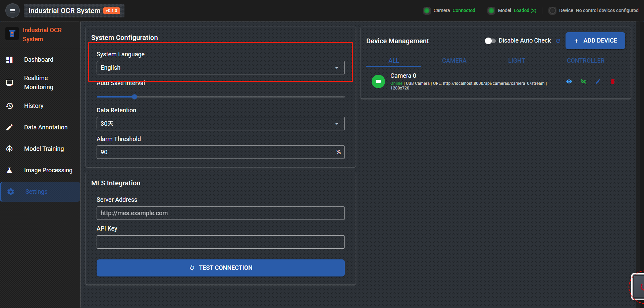Image resolution: width=644 pixels, height=308 pixels.
Task: Open Image Processing section
Action: pyautogui.click(x=40, y=170)
